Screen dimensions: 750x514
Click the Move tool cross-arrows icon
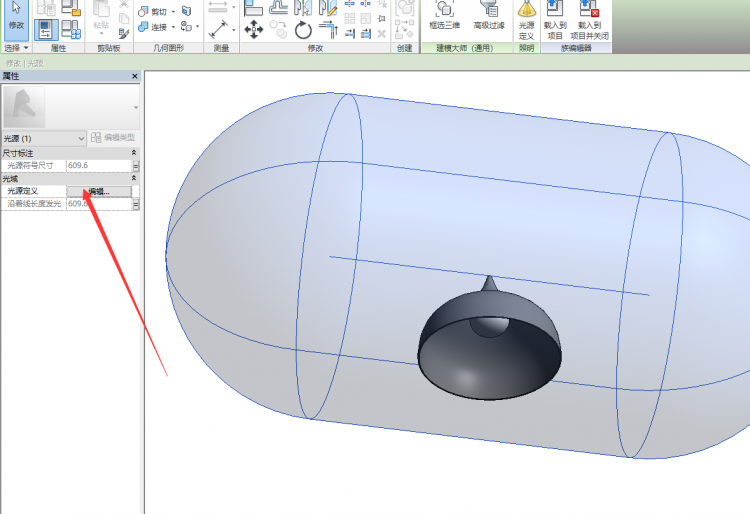point(254,29)
